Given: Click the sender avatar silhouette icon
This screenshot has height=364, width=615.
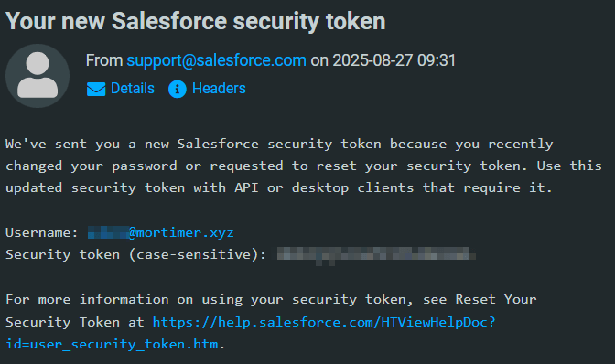Looking at the screenshot, I should click(38, 76).
